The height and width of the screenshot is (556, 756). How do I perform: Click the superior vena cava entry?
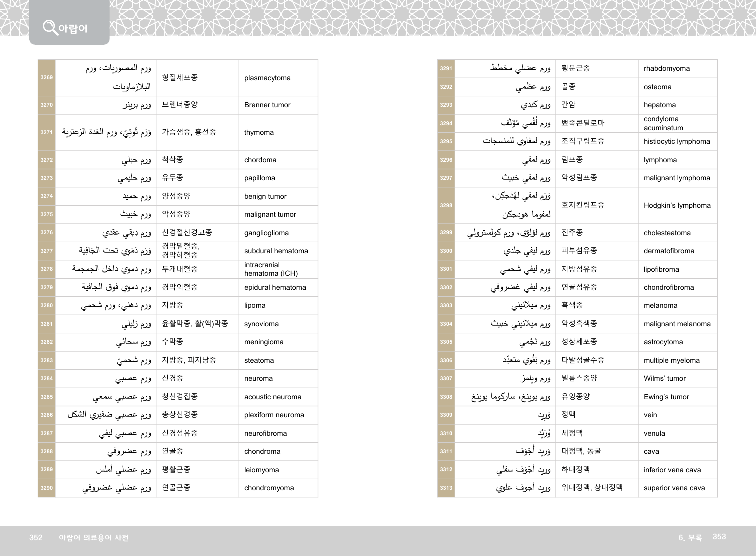click(674, 488)
